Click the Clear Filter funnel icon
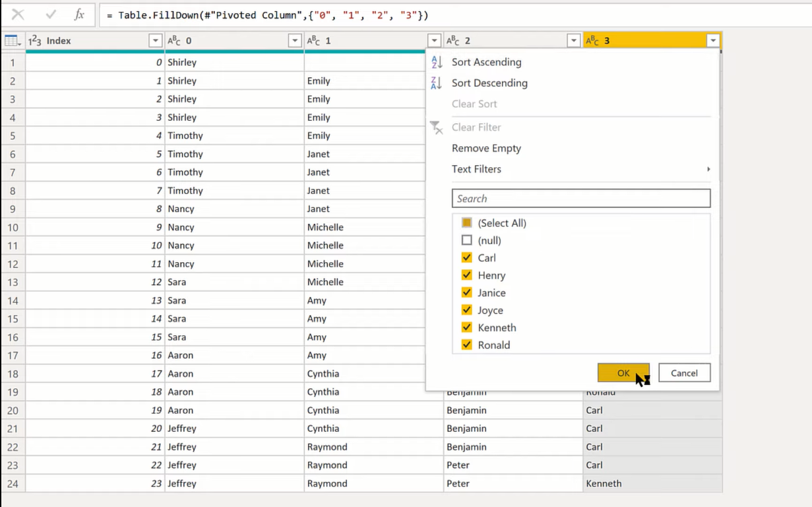Screen dimensions: 812x507 (x=437, y=127)
